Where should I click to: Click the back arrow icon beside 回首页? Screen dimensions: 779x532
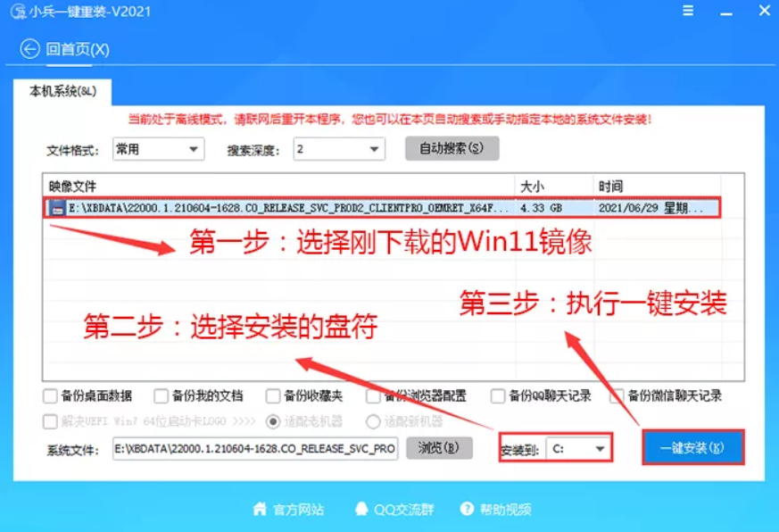(30, 49)
